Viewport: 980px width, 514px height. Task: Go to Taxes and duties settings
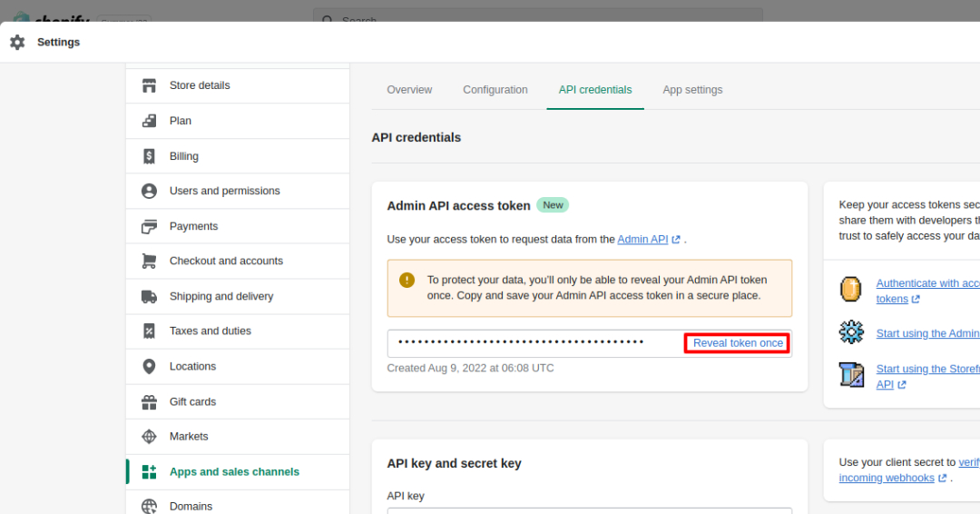(238, 331)
